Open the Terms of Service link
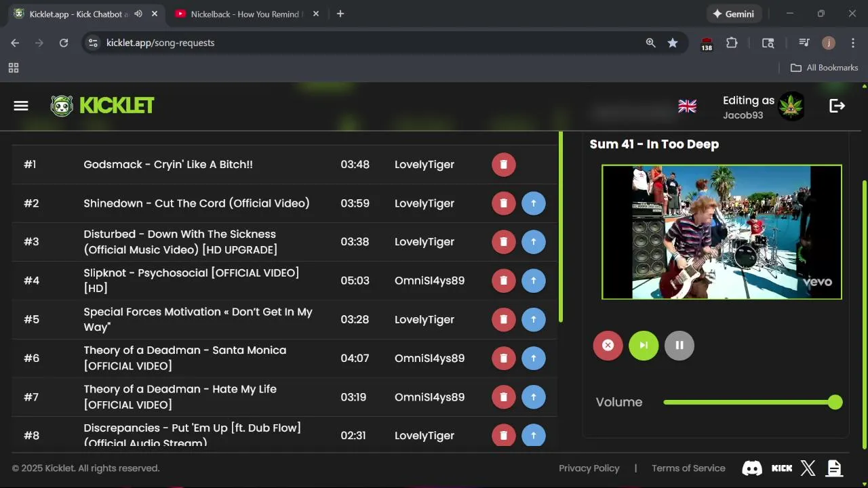 click(688, 468)
